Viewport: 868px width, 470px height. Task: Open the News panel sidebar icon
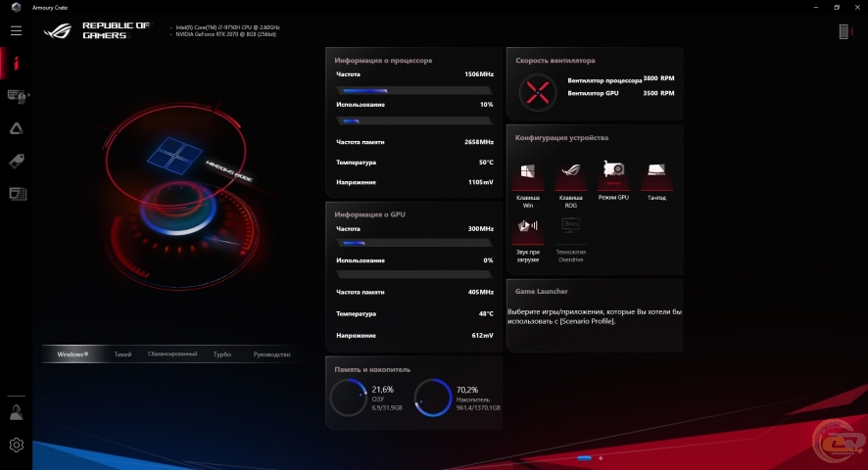coord(18,194)
